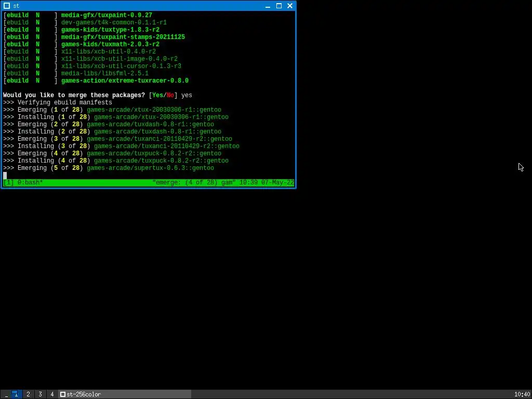
Task: Click x11-libs/xcb-util-image-0.4.0-r2 package text
Action: pos(119,59)
